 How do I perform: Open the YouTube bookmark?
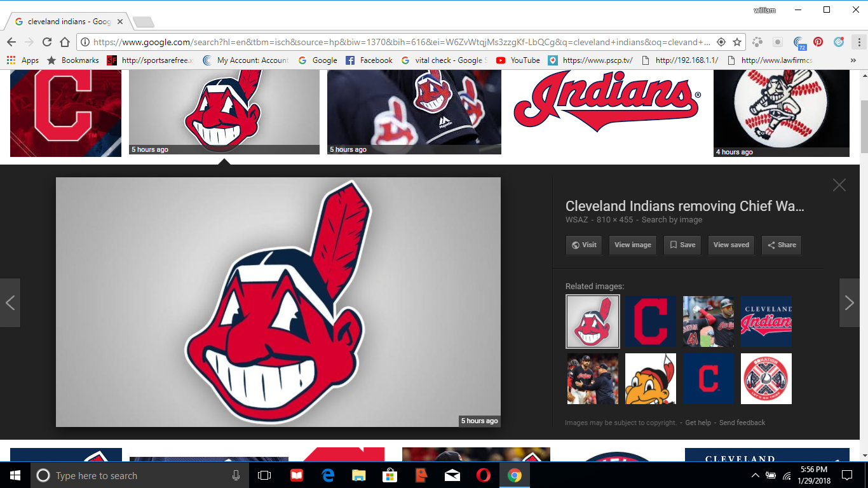pyautogui.click(x=518, y=60)
